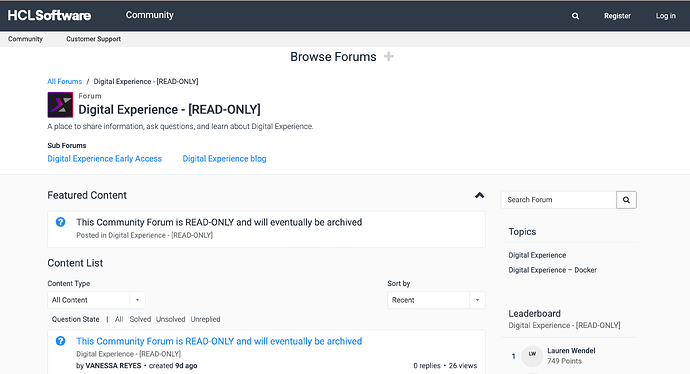Click the Log in link
The image size is (690, 374).
click(665, 16)
